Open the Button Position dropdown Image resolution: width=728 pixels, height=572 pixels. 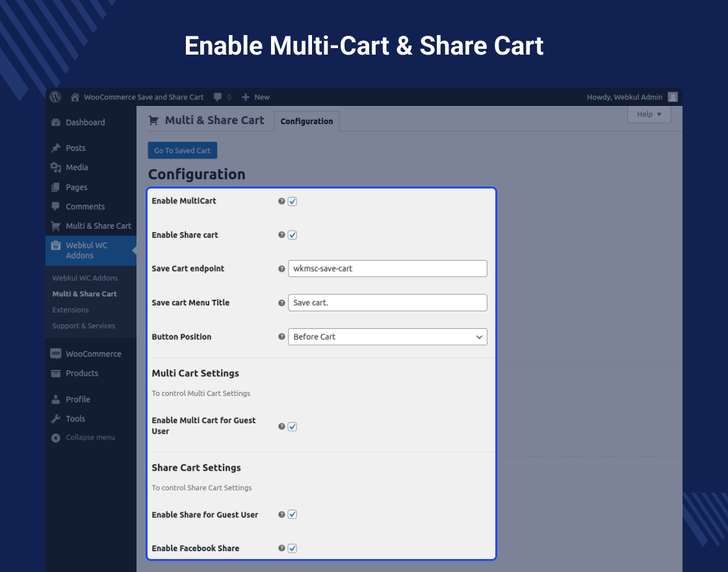(387, 337)
